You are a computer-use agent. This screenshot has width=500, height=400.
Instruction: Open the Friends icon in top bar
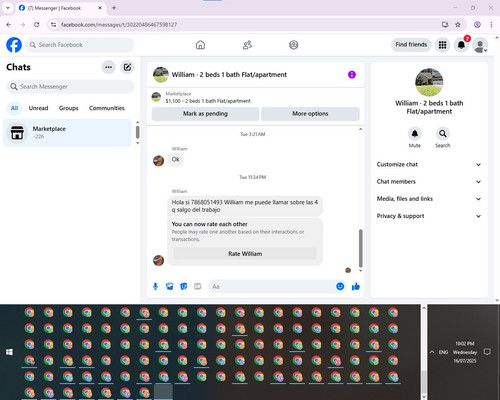247,45
